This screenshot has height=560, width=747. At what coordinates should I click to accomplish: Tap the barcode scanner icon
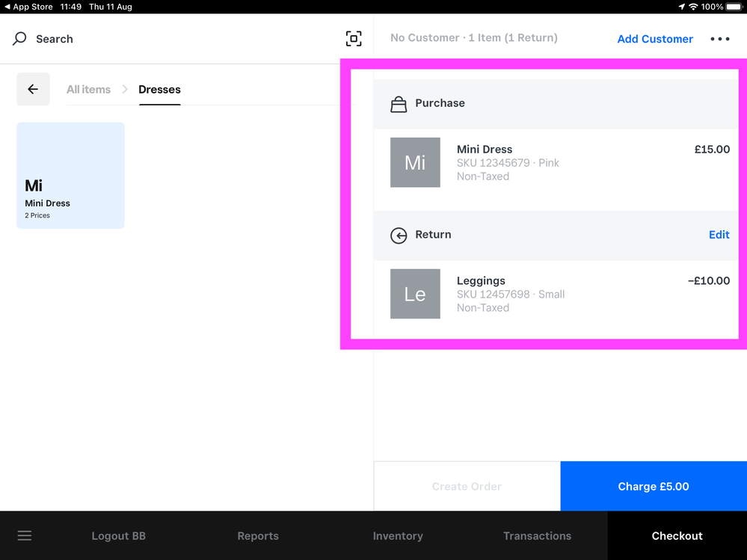click(x=354, y=39)
